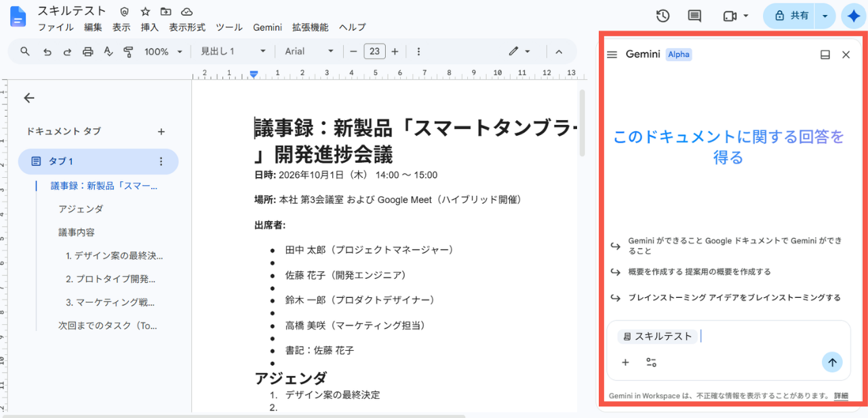This screenshot has height=418, width=868.
Task: Add attachment plus in Gemini prompt
Action: 625,362
